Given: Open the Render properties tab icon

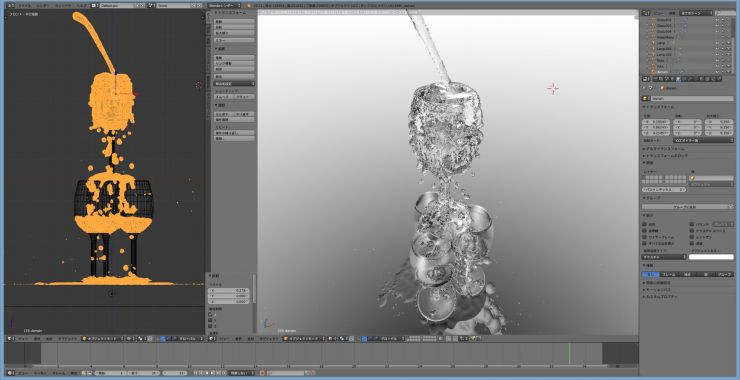Looking at the screenshot, I should pyautogui.click(x=656, y=79).
